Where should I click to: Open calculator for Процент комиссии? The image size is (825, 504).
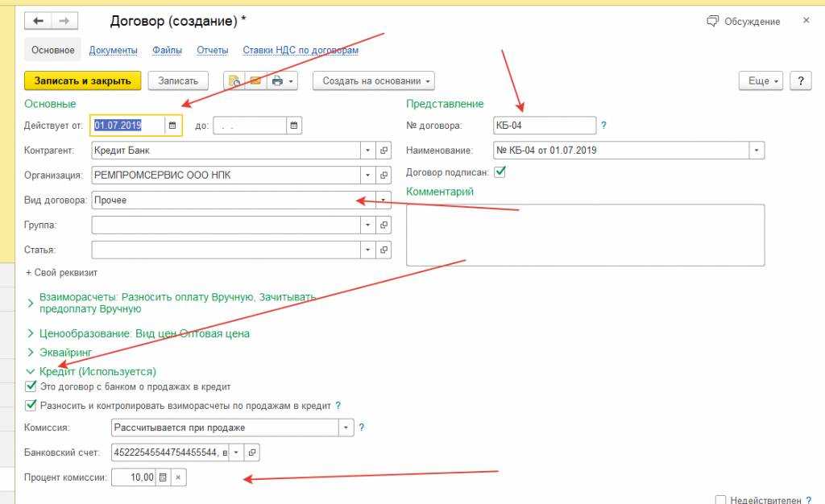coord(163,477)
